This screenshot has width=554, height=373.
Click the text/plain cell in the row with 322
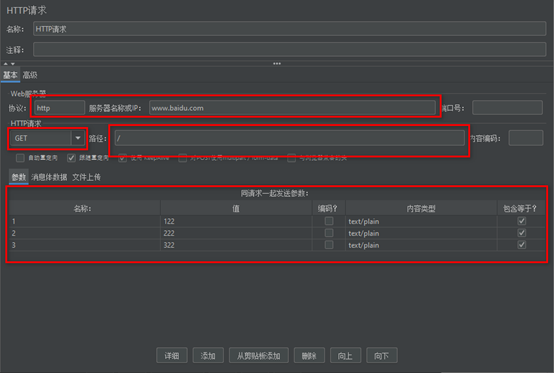[x=421, y=245]
